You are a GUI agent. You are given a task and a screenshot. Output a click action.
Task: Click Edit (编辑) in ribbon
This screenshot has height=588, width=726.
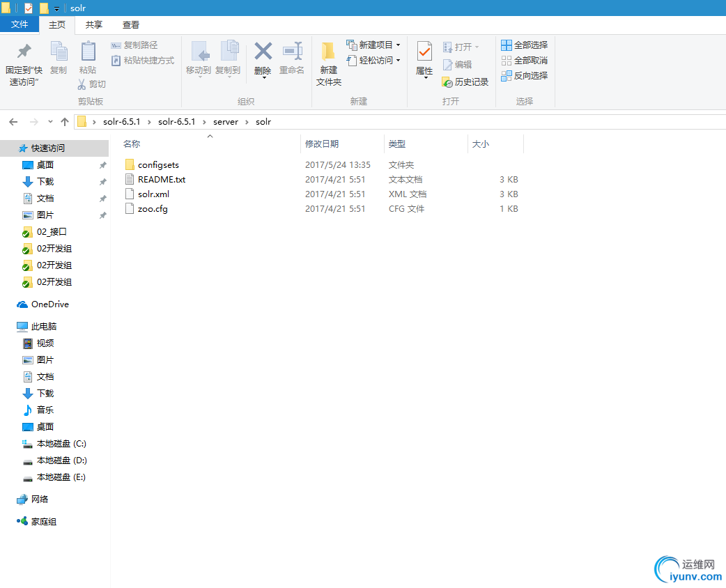coord(458,64)
